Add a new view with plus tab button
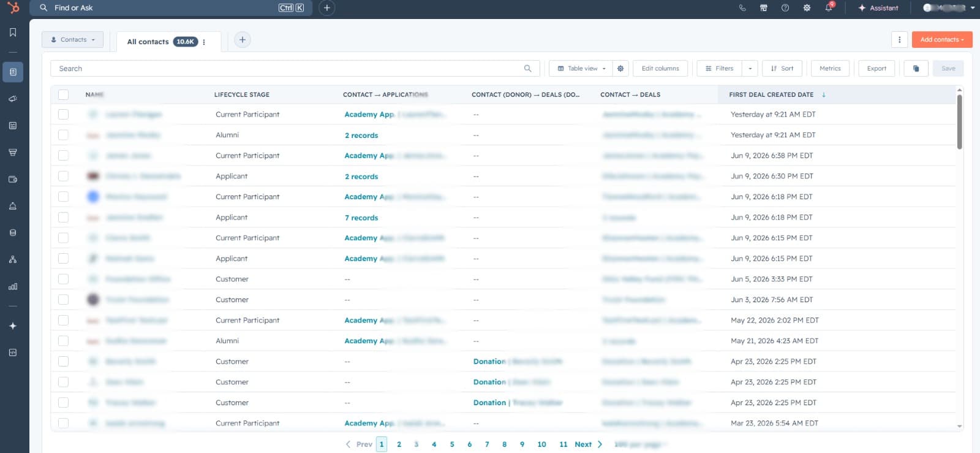The width and height of the screenshot is (980, 453). pos(243,40)
